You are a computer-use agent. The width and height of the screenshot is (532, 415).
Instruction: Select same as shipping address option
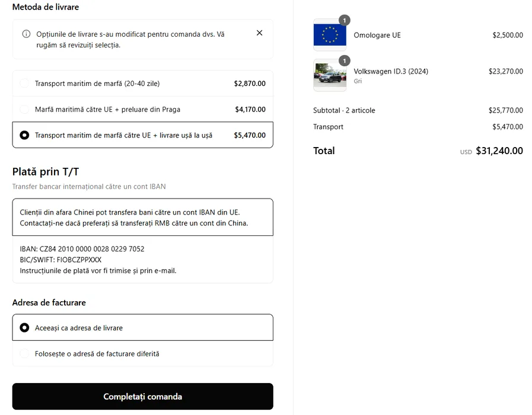point(24,328)
